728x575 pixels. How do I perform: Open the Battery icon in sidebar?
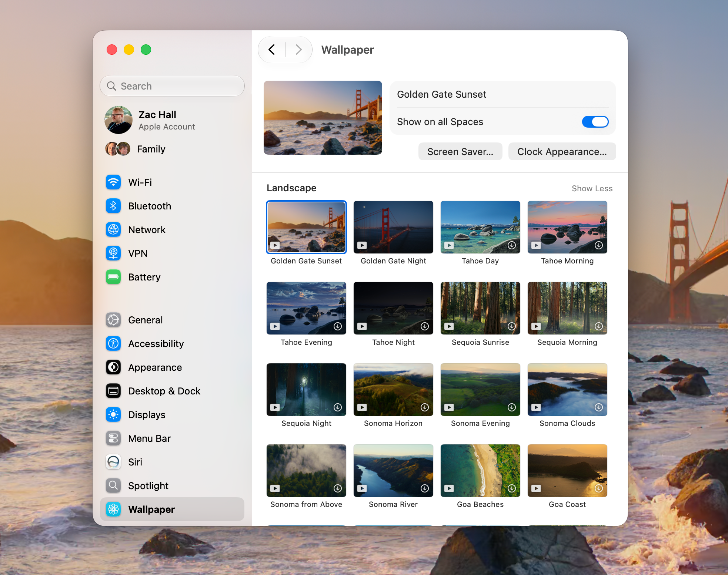(113, 277)
